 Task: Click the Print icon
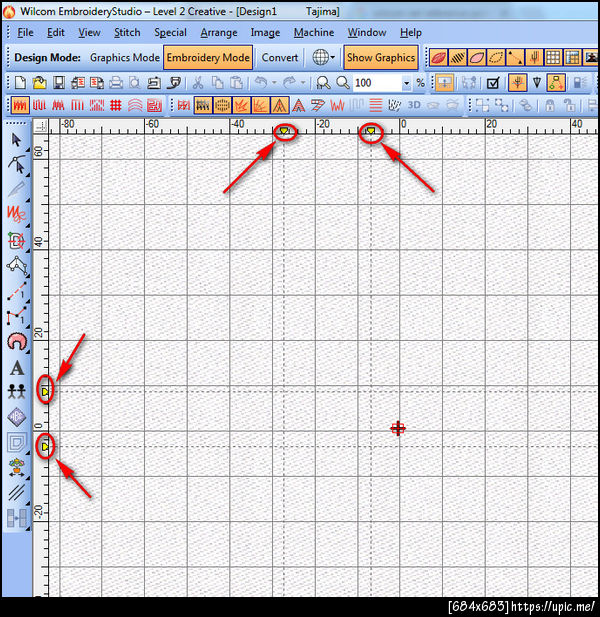116,83
